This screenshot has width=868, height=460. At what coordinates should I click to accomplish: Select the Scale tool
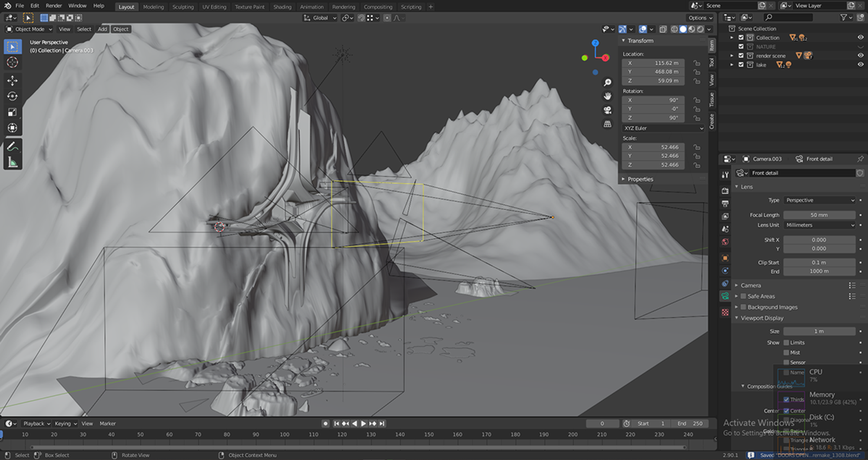pos(13,112)
